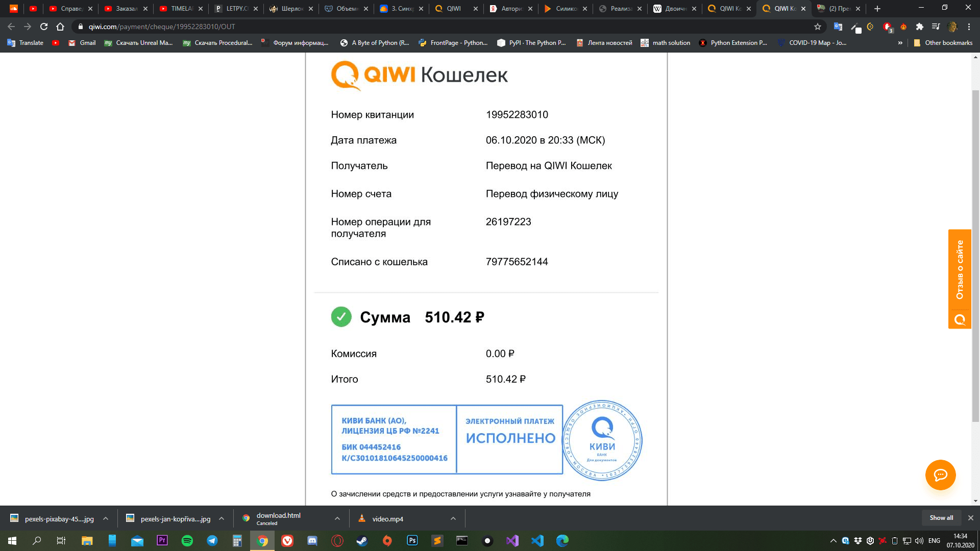Open the Translate bookmark
The width and height of the screenshot is (980, 551).
[x=26, y=43]
